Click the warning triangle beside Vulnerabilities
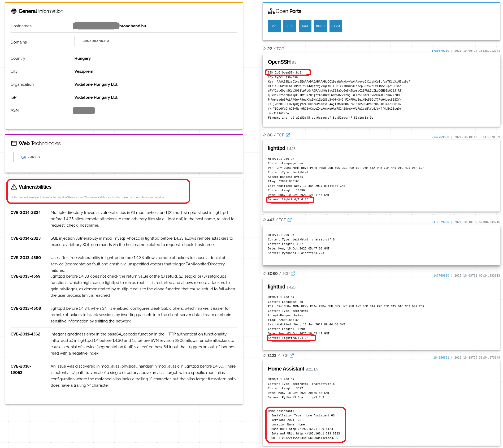 click(x=14, y=187)
